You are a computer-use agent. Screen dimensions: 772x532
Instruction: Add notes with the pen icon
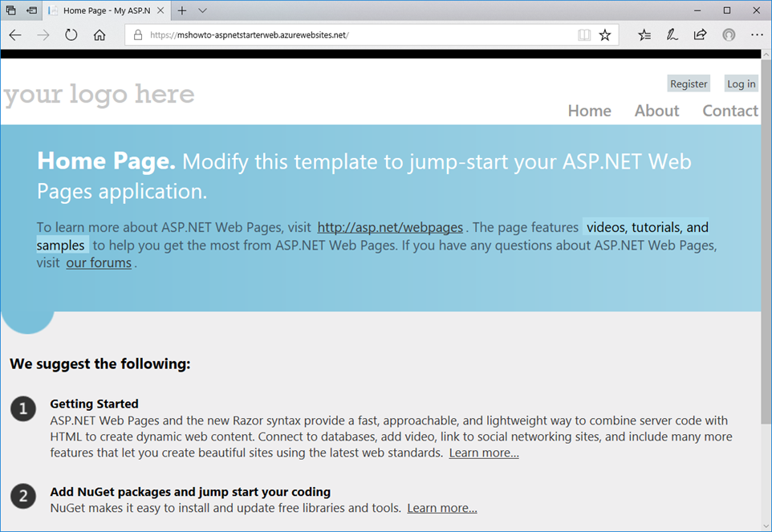pyautogui.click(x=672, y=35)
